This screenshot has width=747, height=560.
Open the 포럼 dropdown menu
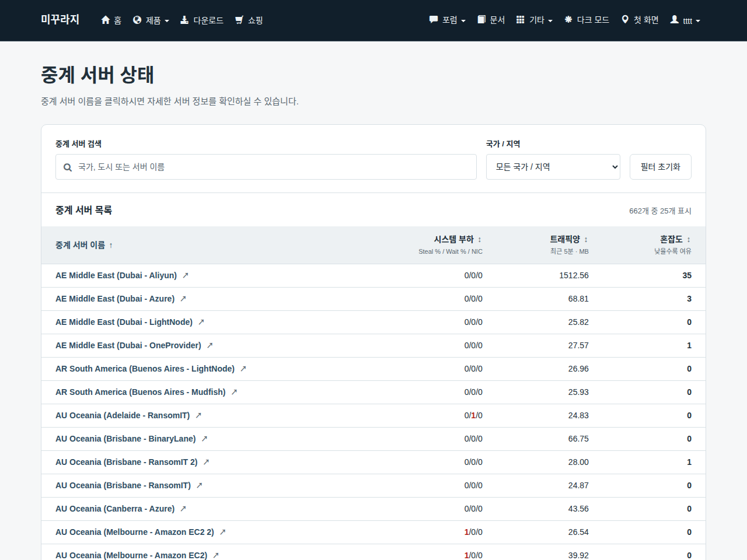coord(448,20)
